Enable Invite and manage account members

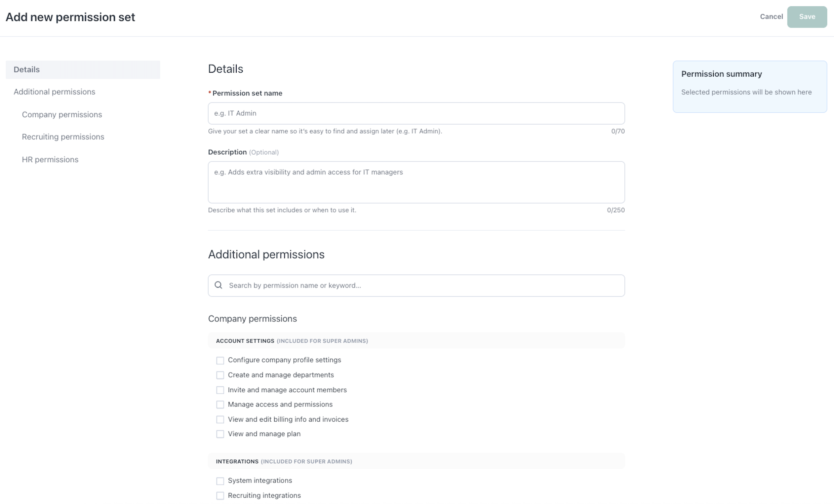(220, 390)
